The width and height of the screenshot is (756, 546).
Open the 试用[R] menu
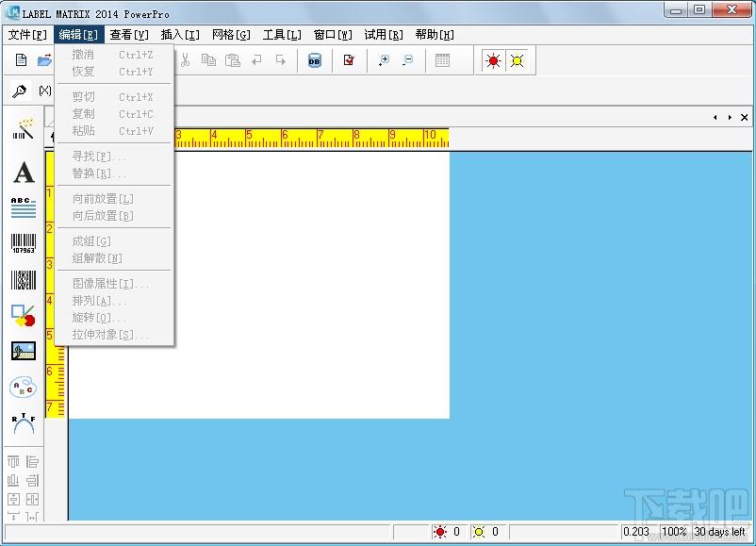[x=384, y=35]
